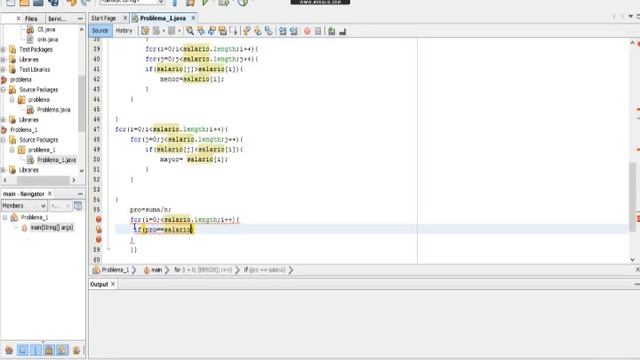Click Stop Macro Recording icon

(x=318, y=31)
